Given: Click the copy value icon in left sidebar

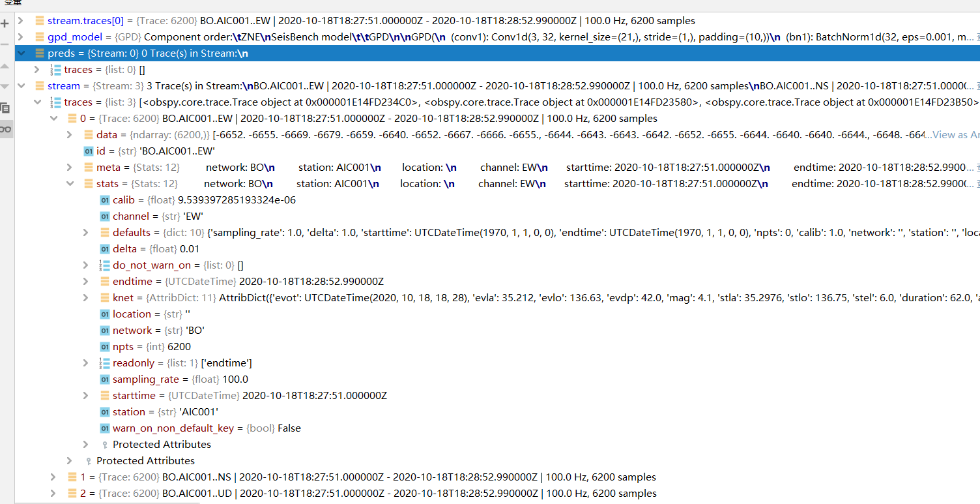Looking at the screenshot, I should 5,108.
